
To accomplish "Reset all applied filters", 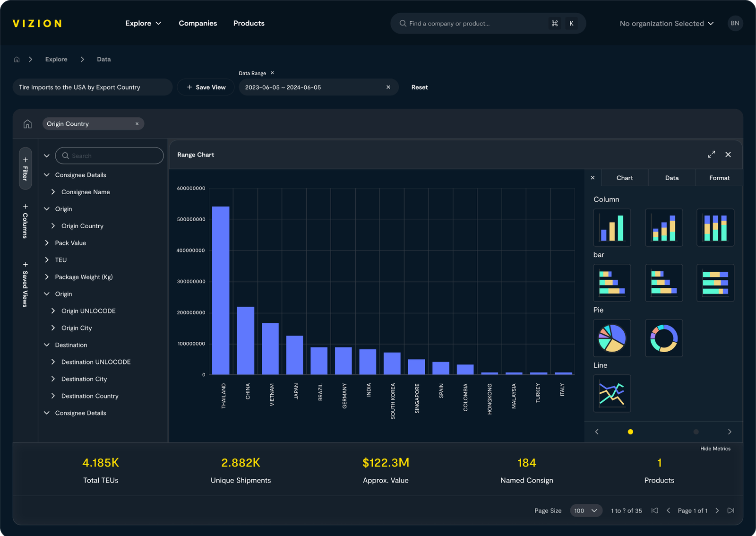I will pos(419,87).
